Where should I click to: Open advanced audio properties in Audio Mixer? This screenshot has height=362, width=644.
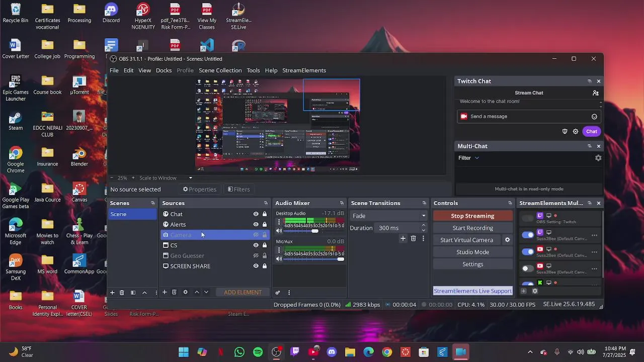[x=278, y=293]
